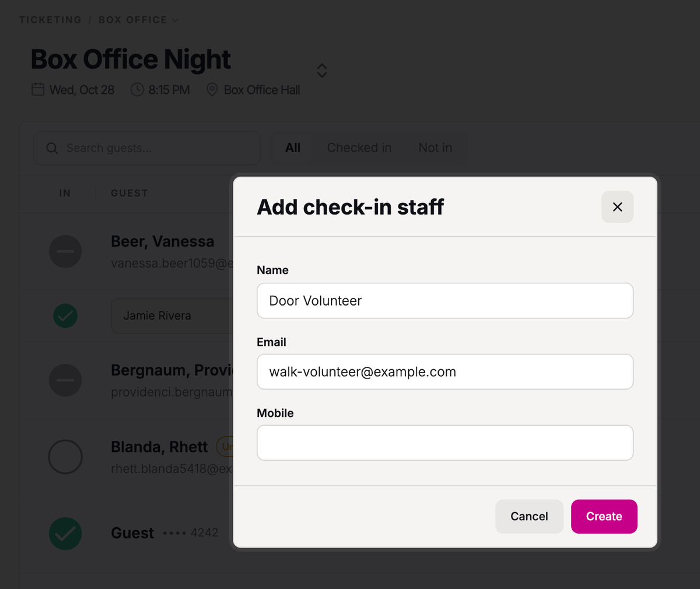Click the Ticketing breadcrumb link
The width and height of the screenshot is (700, 589).
pyautogui.click(x=50, y=20)
